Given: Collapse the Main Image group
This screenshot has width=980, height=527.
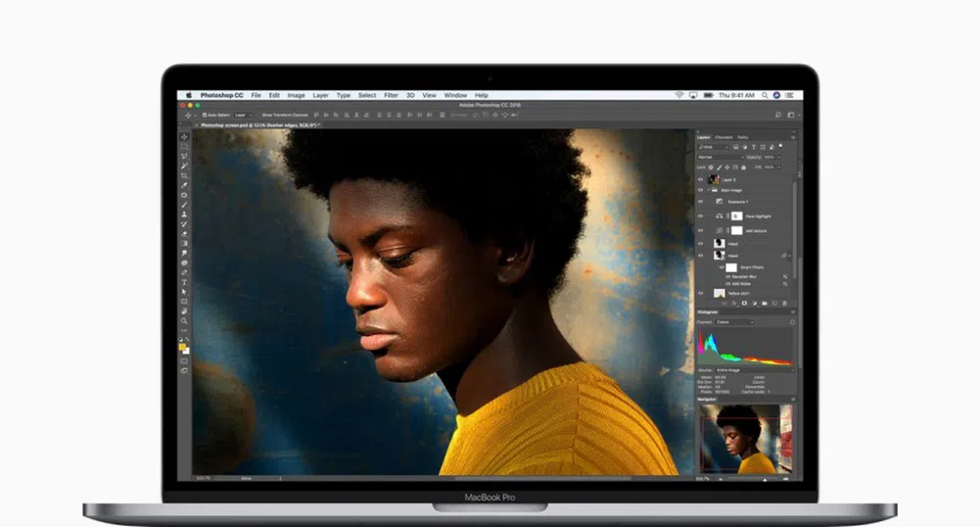Looking at the screenshot, I should [x=709, y=190].
